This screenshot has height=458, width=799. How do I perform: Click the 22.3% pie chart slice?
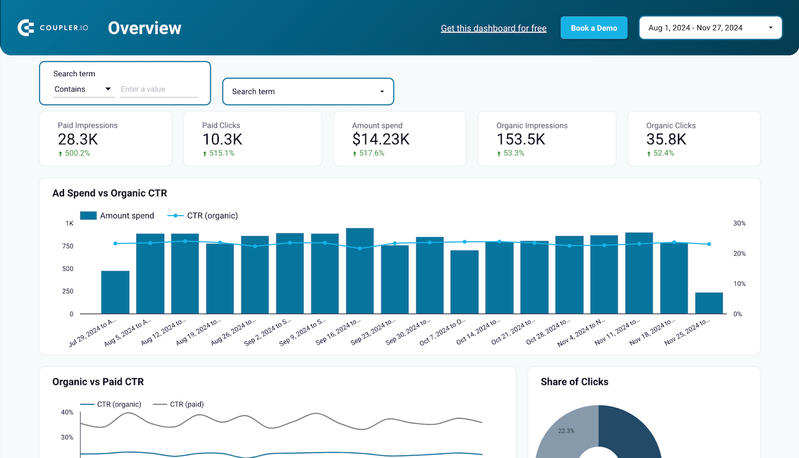565,436
